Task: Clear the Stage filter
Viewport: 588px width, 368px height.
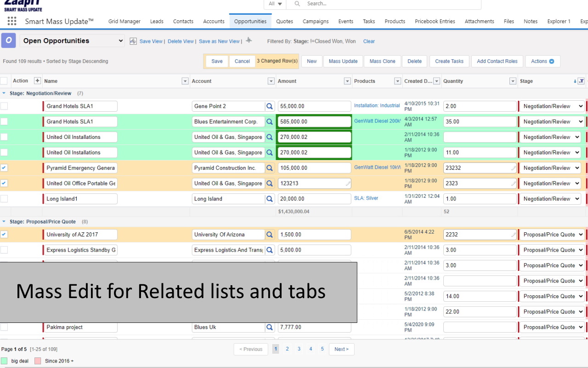Action: [x=369, y=41]
